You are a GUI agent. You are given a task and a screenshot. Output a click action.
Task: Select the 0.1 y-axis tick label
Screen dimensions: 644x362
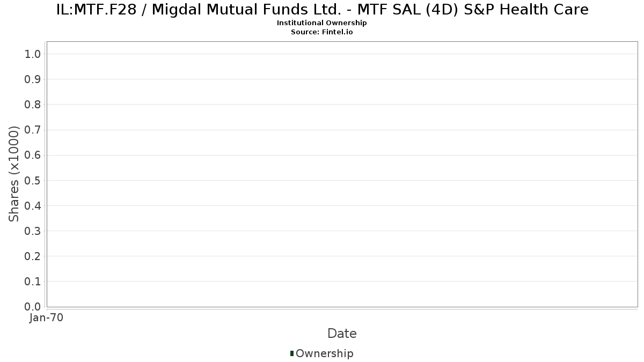pyautogui.click(x=33, y=281)
